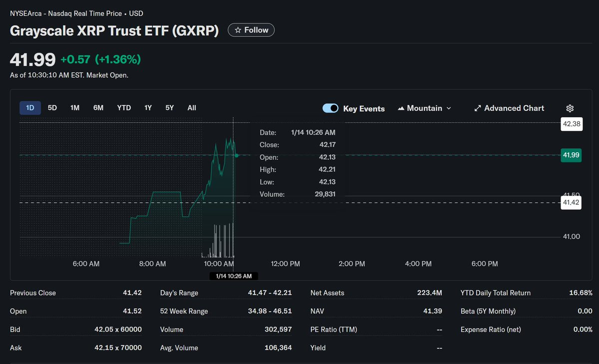Click the +0.57 price change
Image resolution: width=599 pixels, height=364 pixels.
tap(75, 59)
